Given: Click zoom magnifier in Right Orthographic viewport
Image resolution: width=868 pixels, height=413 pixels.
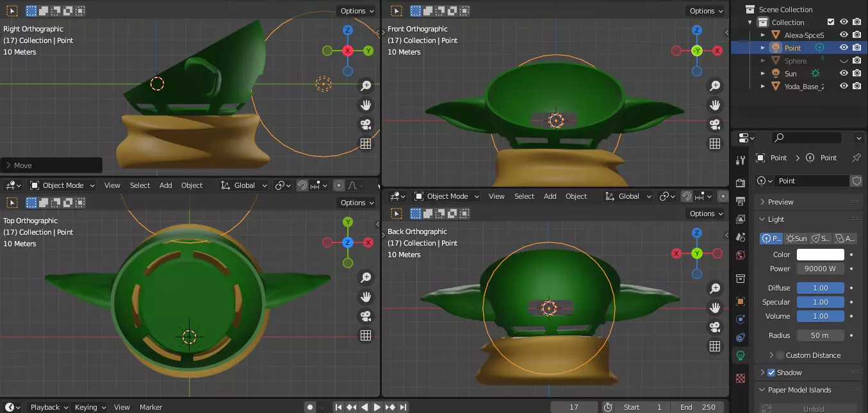Looking at the screenshot, I should tap(366, 86).
